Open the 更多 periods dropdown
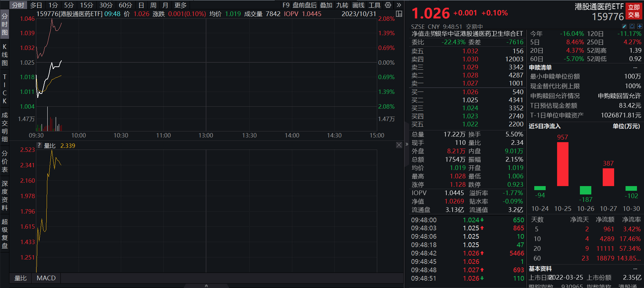Image resolution: width=644 pixels, height=288 pixels. (x=181, y=5)
